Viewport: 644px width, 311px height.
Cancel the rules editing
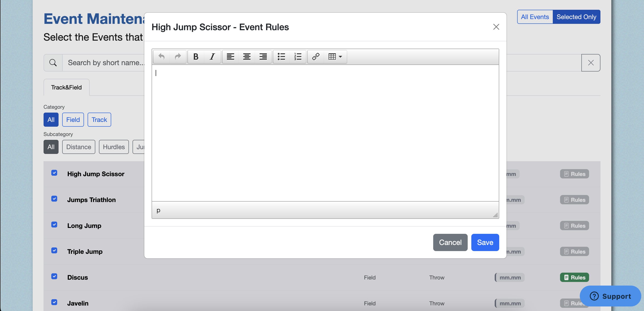click(450, 242)
